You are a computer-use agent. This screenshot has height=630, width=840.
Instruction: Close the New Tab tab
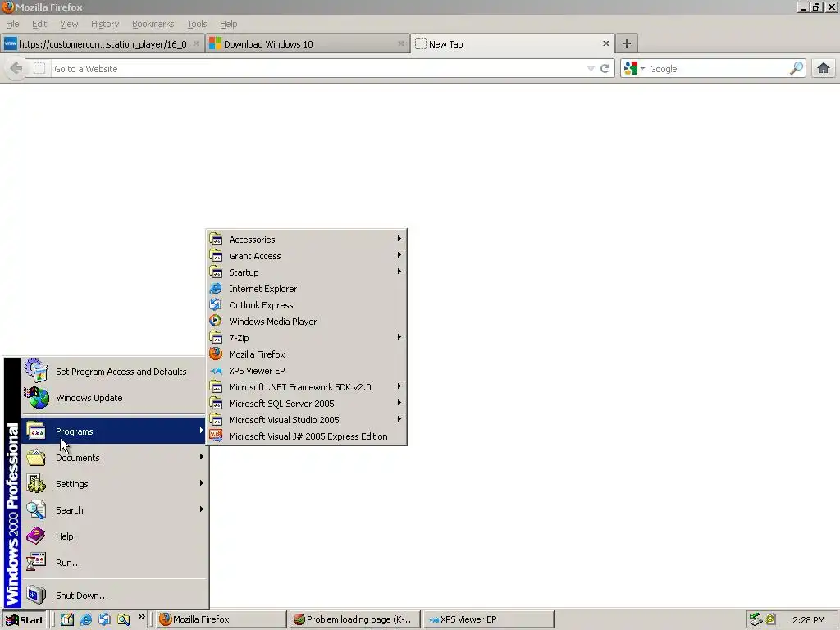[x=606, y=43]
